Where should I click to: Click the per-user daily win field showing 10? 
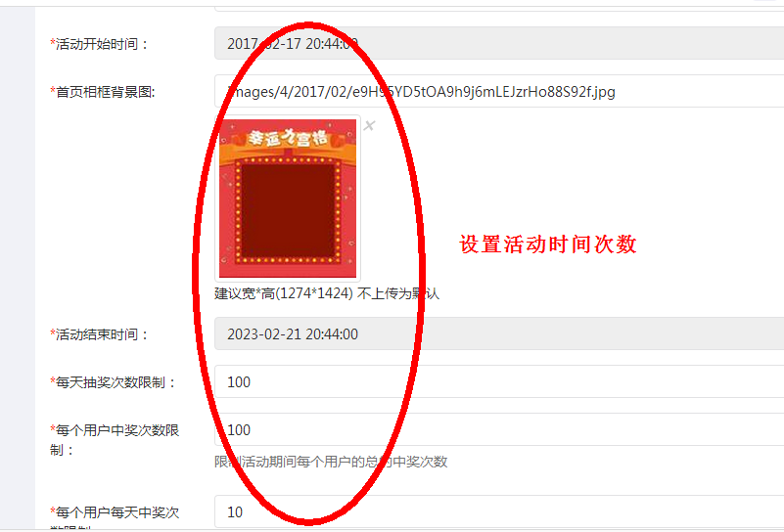pos(499,511)
